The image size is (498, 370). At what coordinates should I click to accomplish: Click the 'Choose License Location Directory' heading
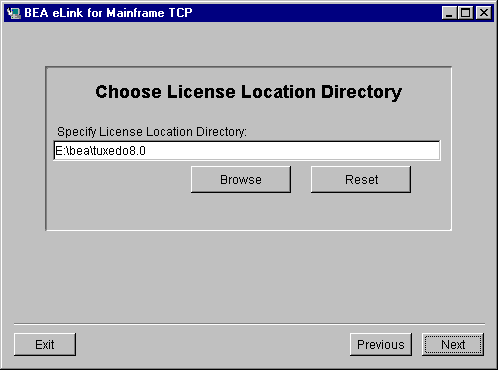249,92
